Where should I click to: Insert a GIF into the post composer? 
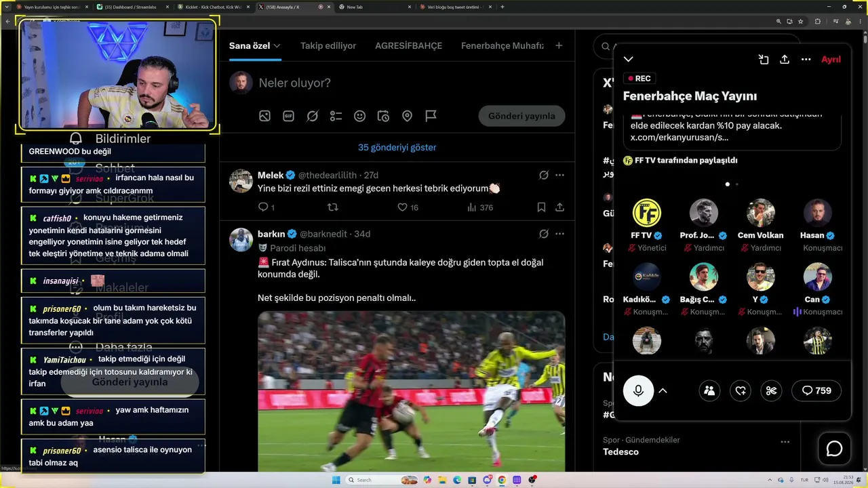coord(288,116)
